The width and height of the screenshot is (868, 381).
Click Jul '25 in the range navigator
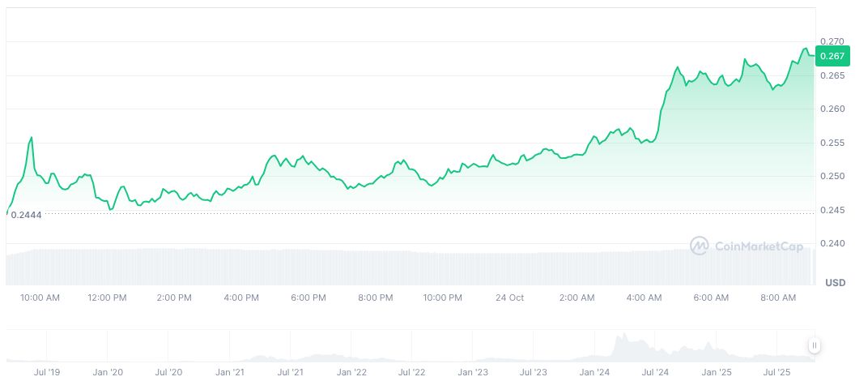[777, 372]
